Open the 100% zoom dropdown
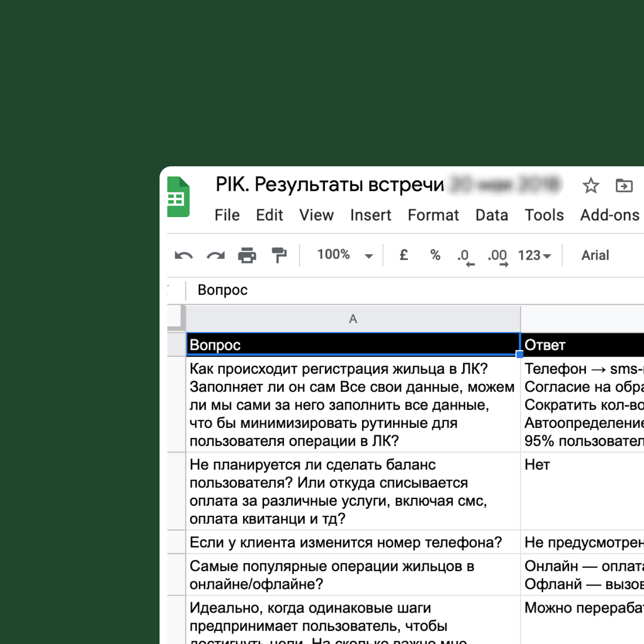This screenshot has height=644, width=644. 345,255
